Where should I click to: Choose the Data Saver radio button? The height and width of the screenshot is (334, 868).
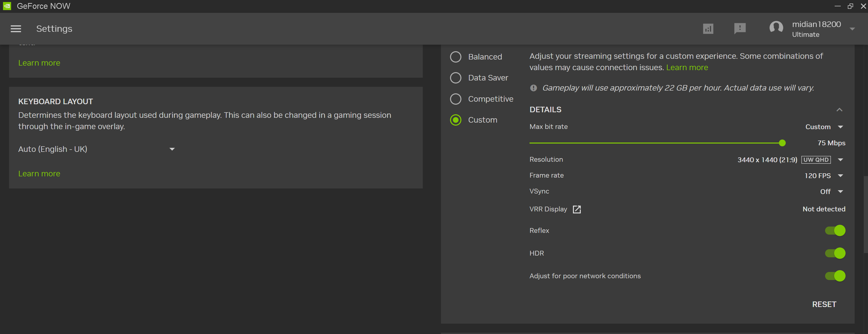pyautogui.click(x=456, y=78)
